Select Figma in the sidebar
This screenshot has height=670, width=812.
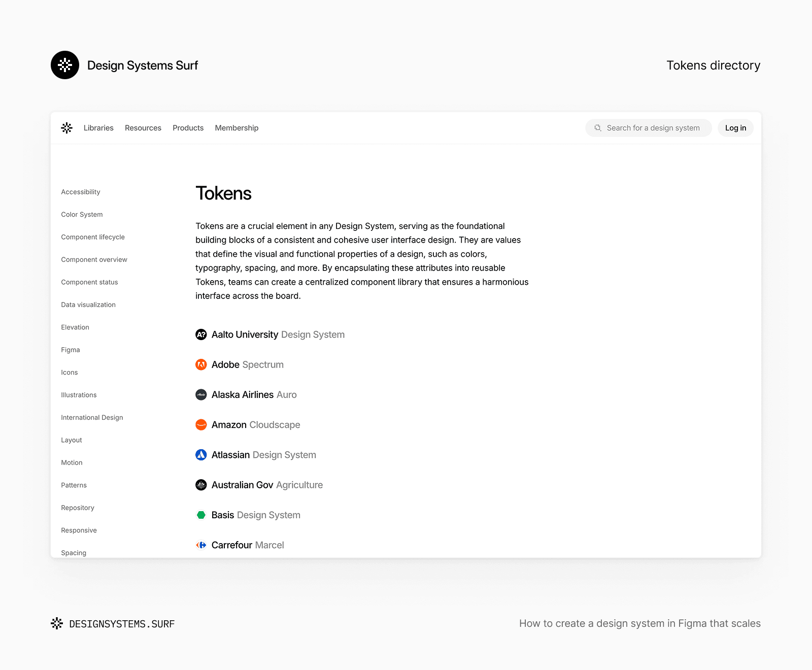click(x=71, y=350)
